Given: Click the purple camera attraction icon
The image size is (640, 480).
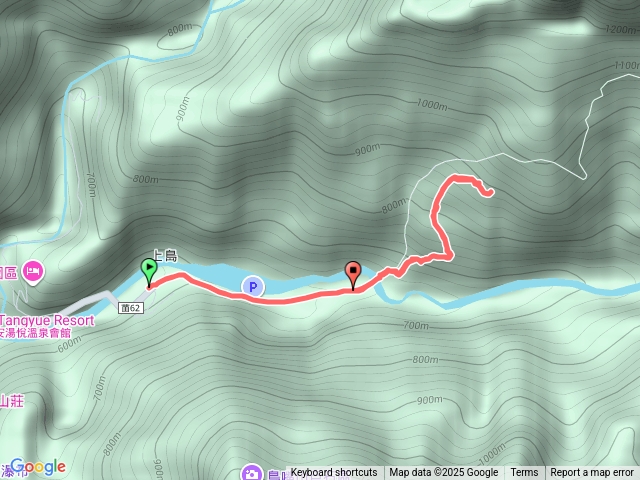Looking at the screenshot, I should coord(251,473).
